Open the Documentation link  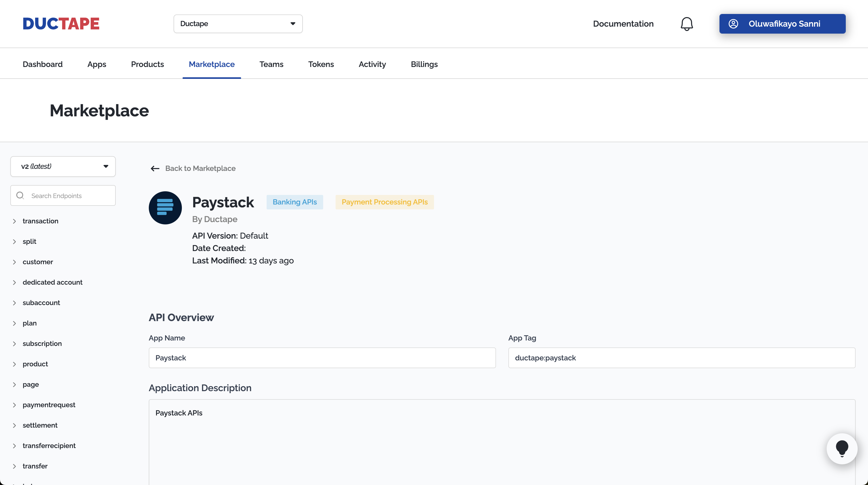[623, 24]
